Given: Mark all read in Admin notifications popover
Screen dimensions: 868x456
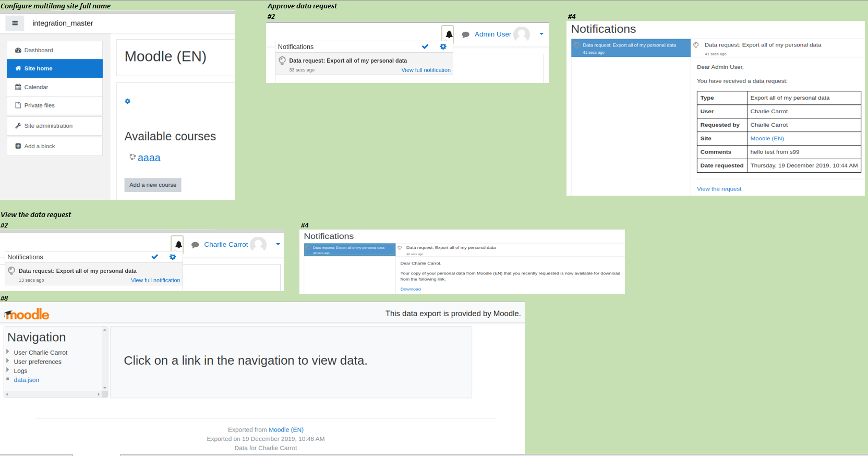Looking at the screenshot, I should point(425,47).
